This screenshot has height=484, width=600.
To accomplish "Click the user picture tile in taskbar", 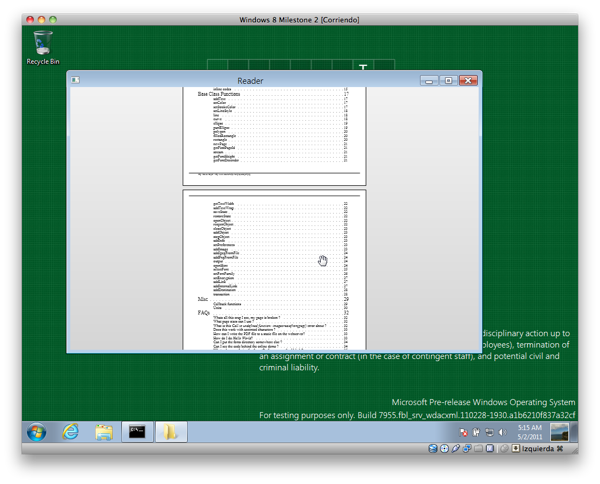I will coord(559,432).
